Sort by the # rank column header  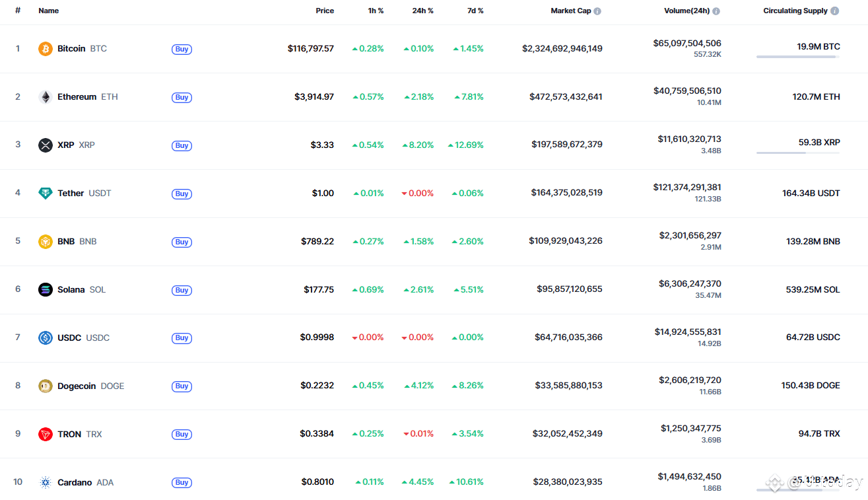18,11
